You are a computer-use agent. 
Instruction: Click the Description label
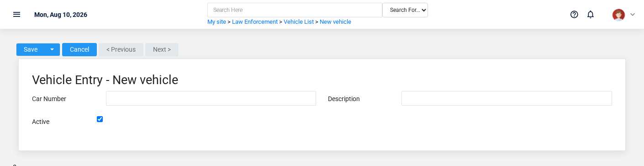[x=344, y=99]
